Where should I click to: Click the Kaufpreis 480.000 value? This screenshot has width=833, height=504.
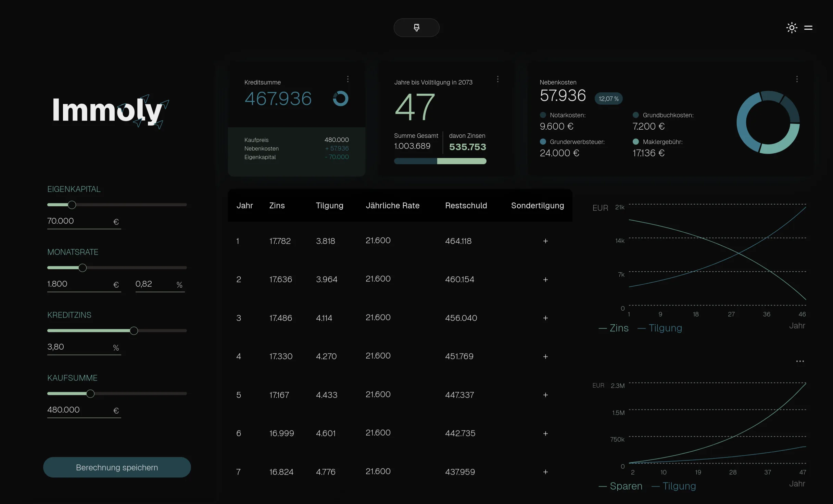(337, 140)
